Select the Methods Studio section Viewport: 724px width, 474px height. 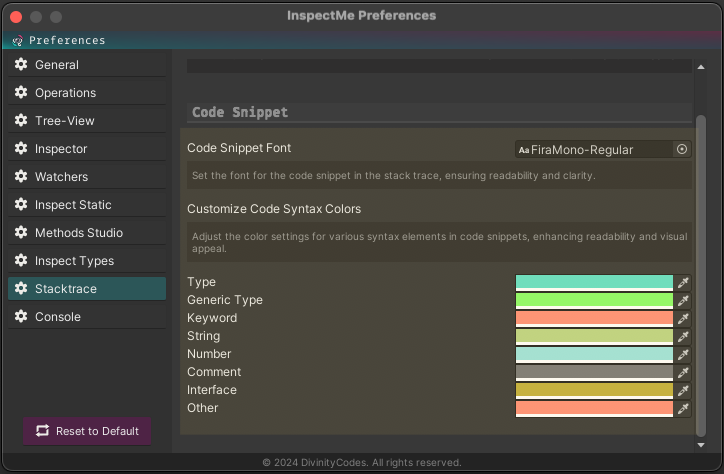pos(87,233)
